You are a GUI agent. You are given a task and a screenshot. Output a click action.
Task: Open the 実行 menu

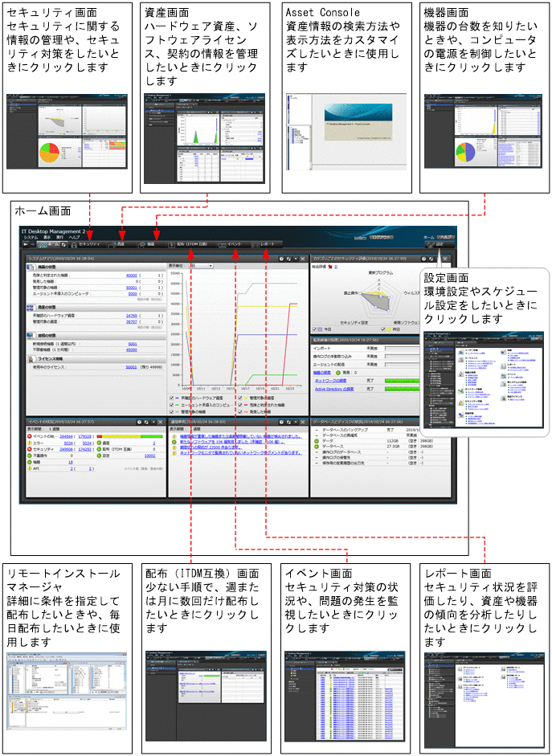(x=60, y=238)
